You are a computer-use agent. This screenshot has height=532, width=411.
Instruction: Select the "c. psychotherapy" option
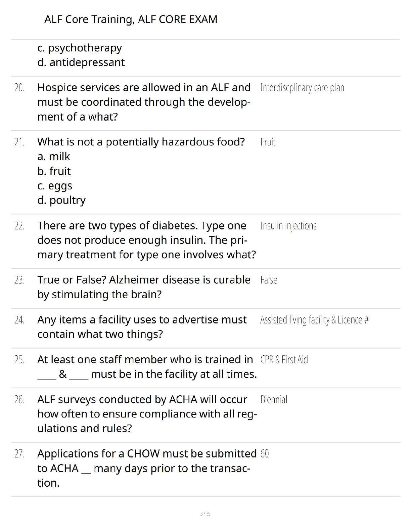80,48
